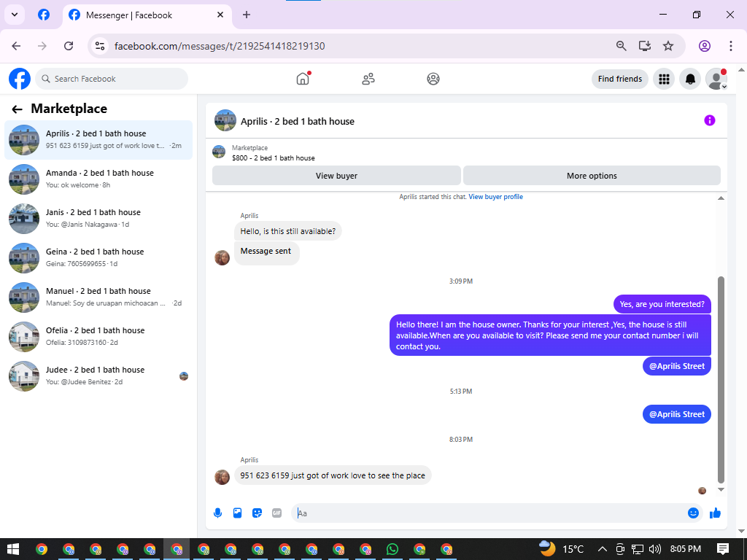Screen dimensions: 747x560
Task: Go back with the browser back arrow
Action: point(16,46)
